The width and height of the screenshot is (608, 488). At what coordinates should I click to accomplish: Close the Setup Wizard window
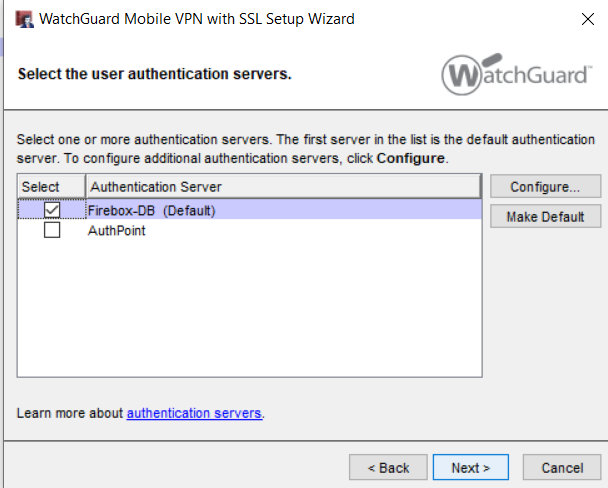(x=588, y=19)
